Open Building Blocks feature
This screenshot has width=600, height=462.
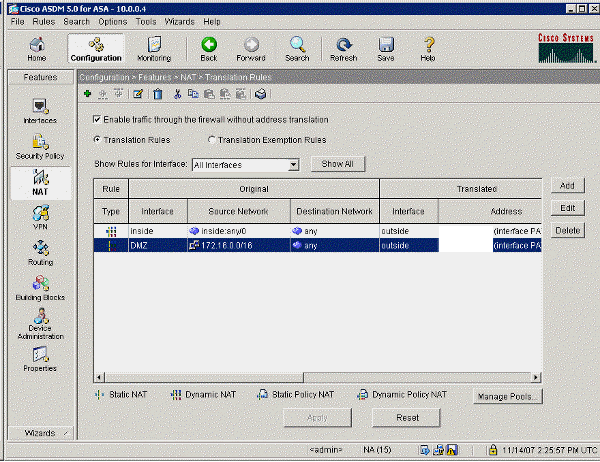pyautogui.click(x=40, y=288)
